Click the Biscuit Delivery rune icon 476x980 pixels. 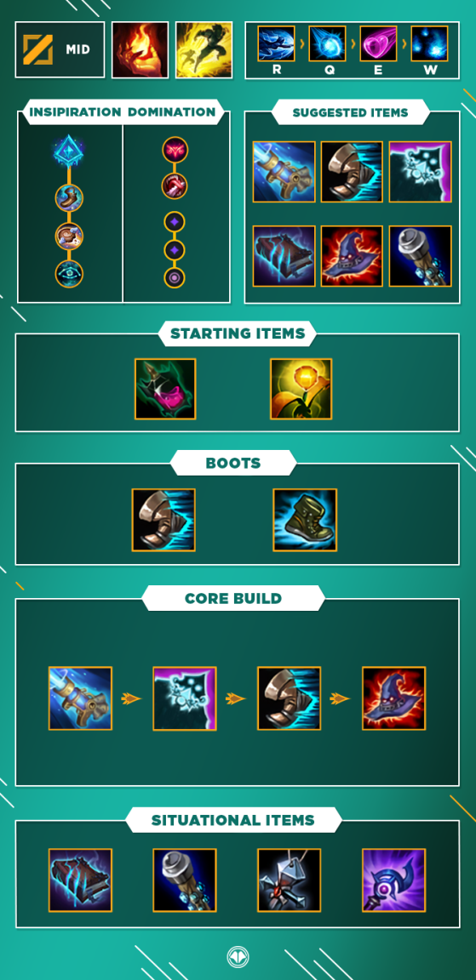pos(69,236)
